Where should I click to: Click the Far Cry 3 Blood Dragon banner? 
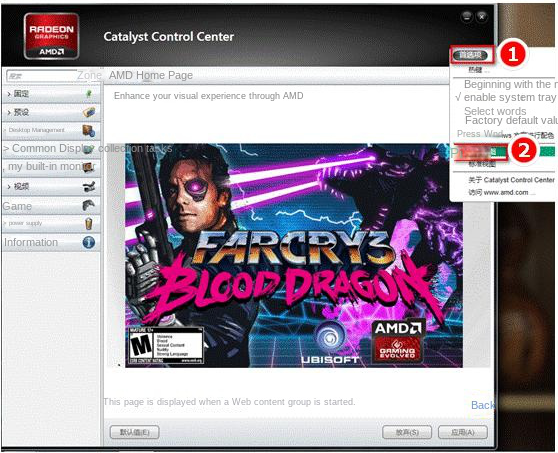(294, 256)
